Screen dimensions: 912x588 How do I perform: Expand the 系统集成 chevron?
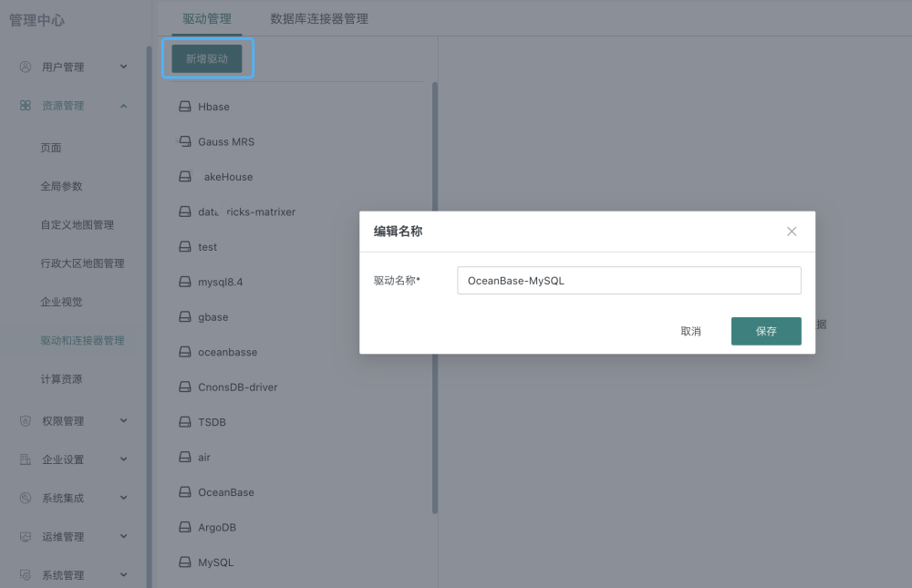123,497
